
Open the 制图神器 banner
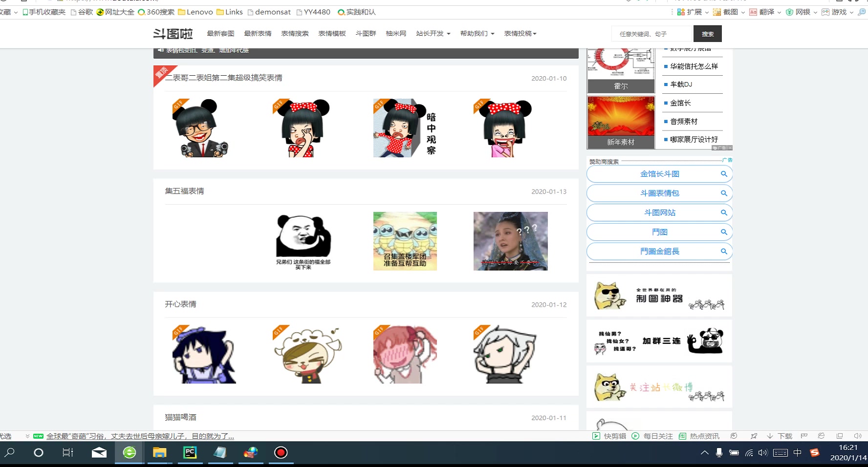[659, 295]
